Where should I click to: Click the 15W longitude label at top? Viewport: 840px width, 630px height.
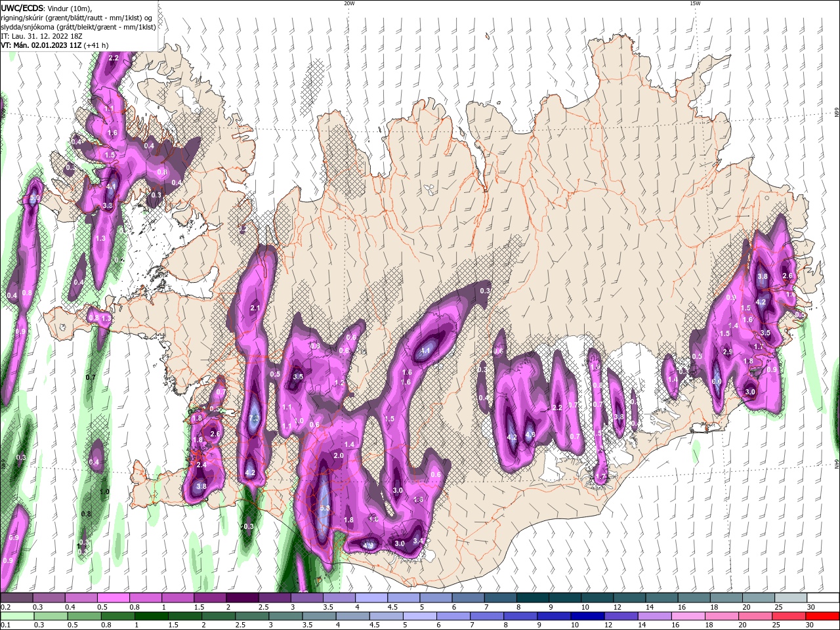tap(695, 3)
